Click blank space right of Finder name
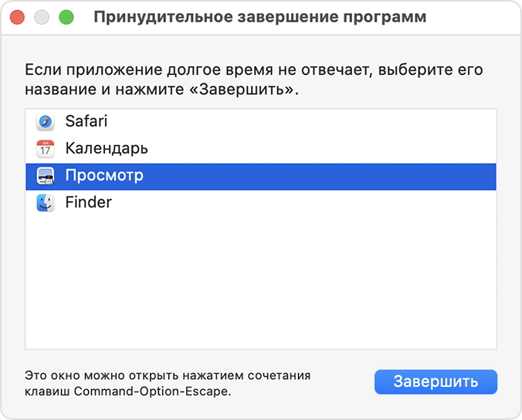 click(x=309, y=203)
